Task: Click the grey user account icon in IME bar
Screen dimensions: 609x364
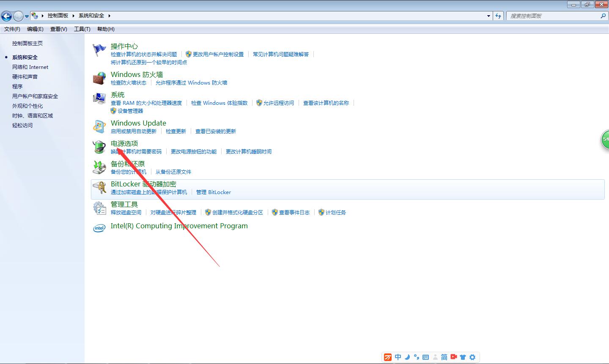Action: 435,357
